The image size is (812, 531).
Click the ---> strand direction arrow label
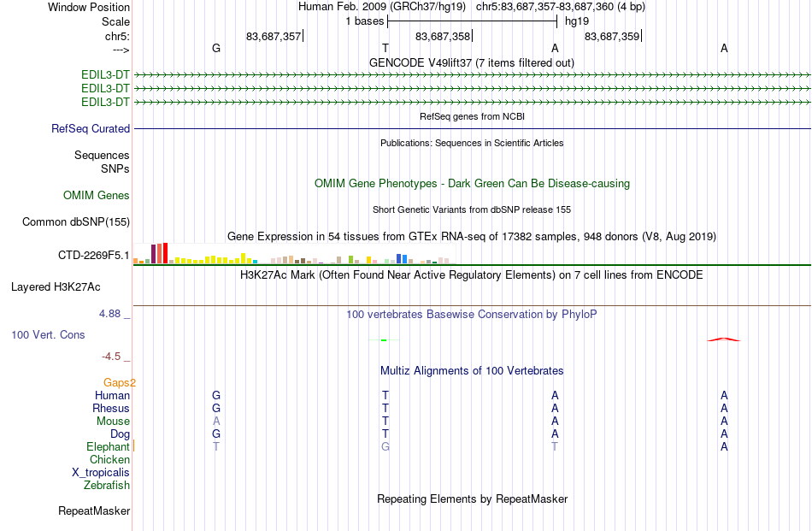click(x=121, y=50)
